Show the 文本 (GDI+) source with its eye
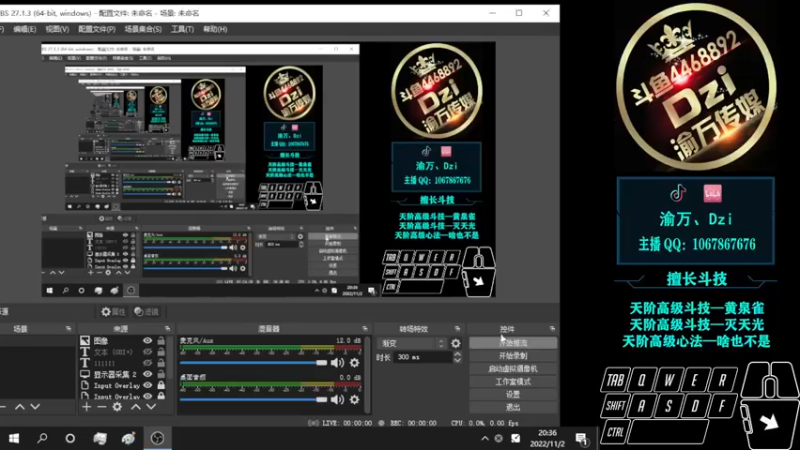 tap(147, 352)
